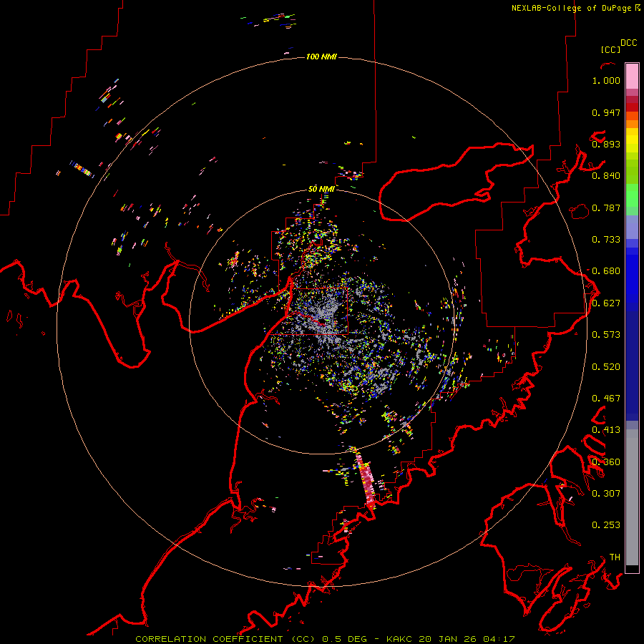Click the Correlation Coefficient KAKC caption at bottom
Viewport: 644px width, 644px height.
[325, 639]
